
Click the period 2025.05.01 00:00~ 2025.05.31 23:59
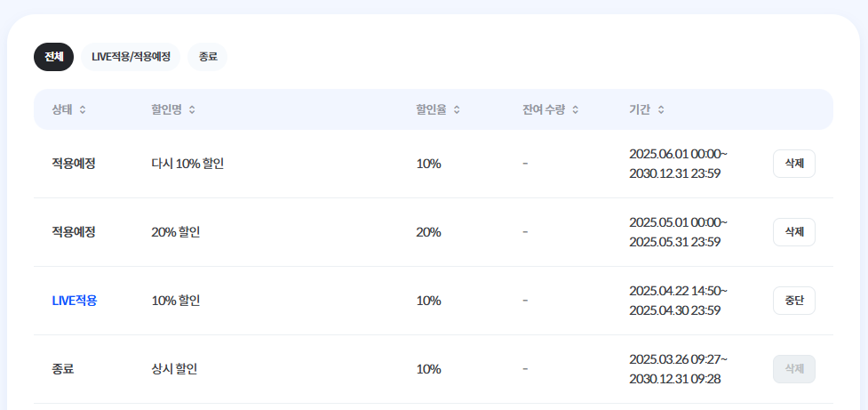coord(678,232)
